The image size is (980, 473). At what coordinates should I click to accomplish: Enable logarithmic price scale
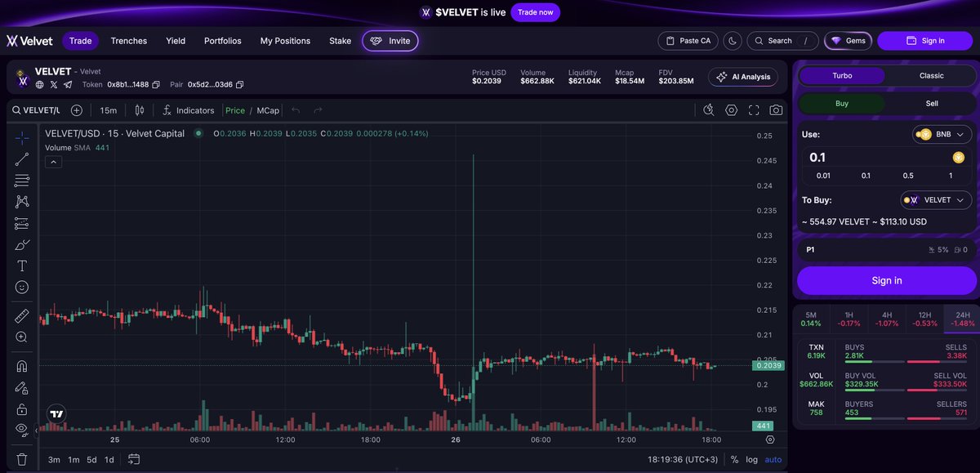[x=751, y=460]
